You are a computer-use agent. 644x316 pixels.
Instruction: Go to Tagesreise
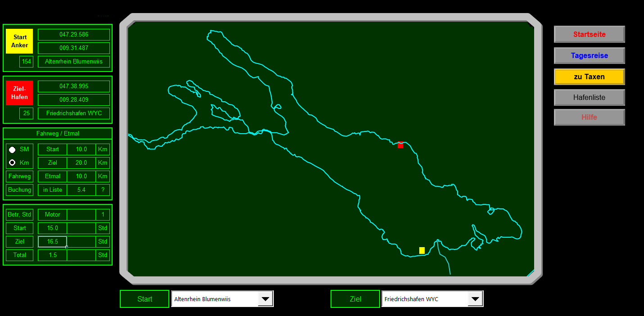pyautogui.click(x=589, y=56)
